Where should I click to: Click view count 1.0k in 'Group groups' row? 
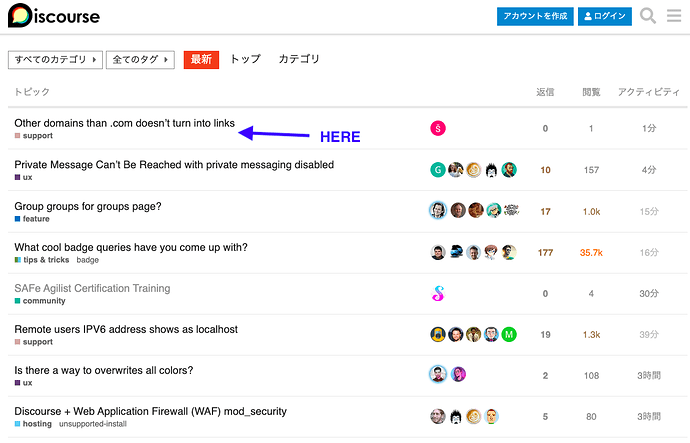click(591, 212)
